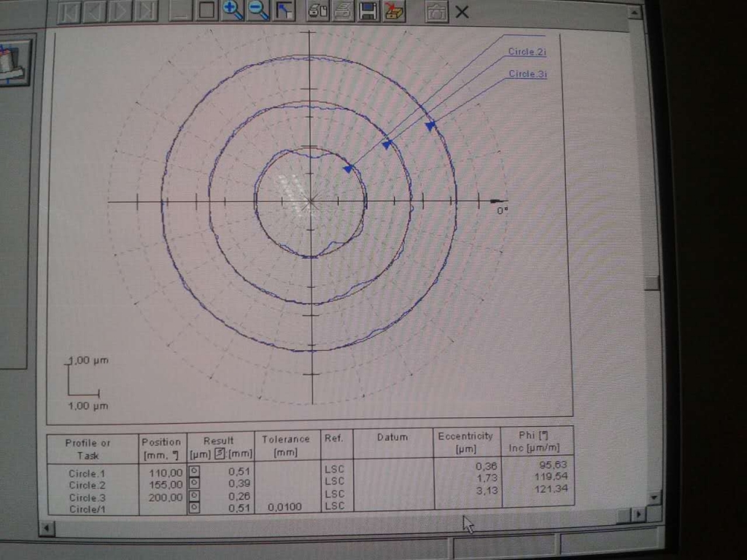This screenshot has height=560, width=747.
Task: Click the zoom in magnifier icon
Action: [232, 10]
